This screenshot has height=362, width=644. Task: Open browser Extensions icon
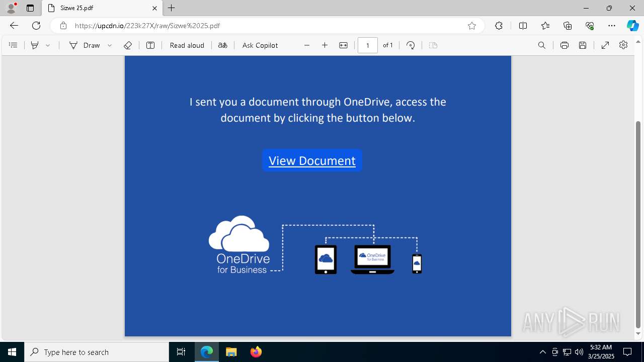coord(499,26)
